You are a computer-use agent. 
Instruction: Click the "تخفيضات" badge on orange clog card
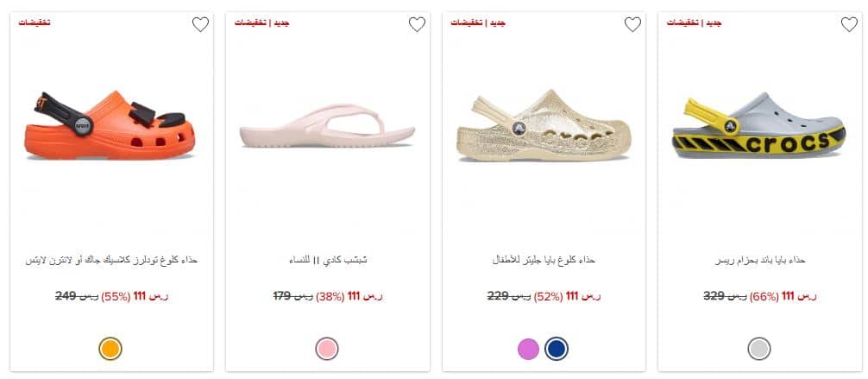coord(35,22)
